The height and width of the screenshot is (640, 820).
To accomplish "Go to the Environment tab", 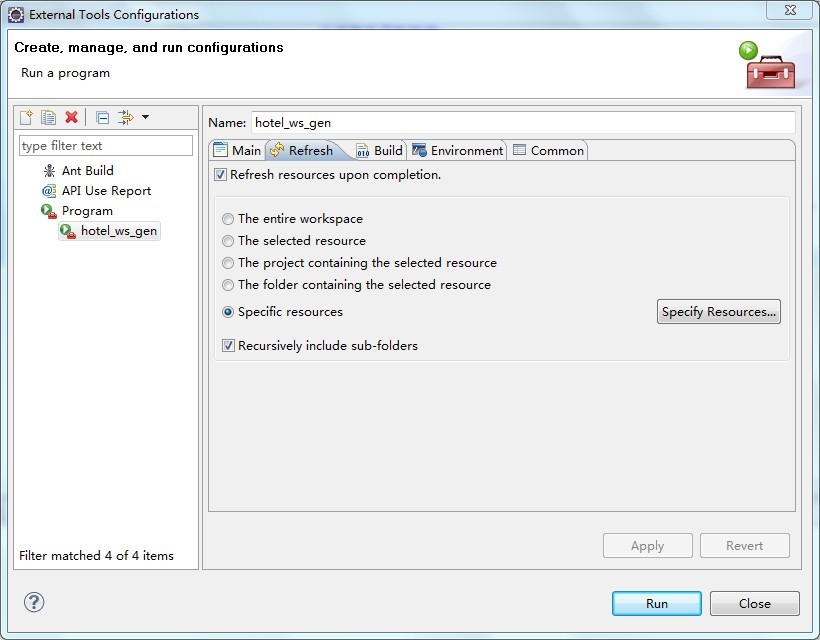I will 458,151.
